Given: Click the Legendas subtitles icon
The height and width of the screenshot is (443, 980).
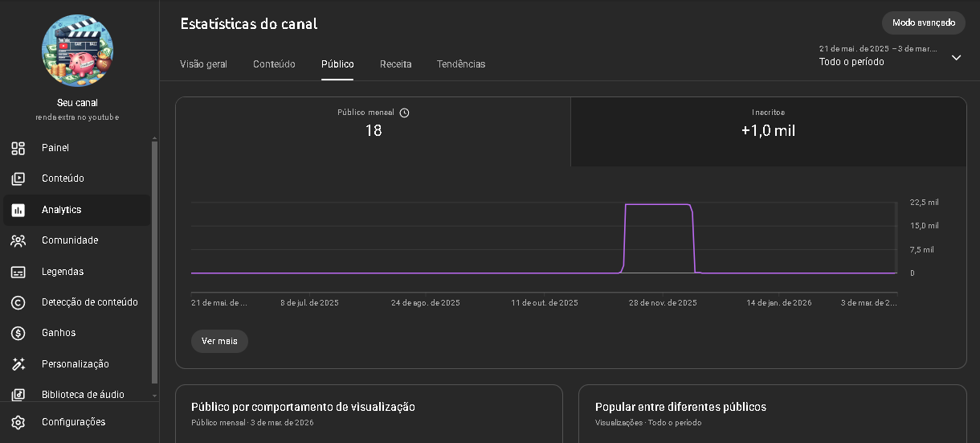Looking at the screenshot, I should (18, 272).
